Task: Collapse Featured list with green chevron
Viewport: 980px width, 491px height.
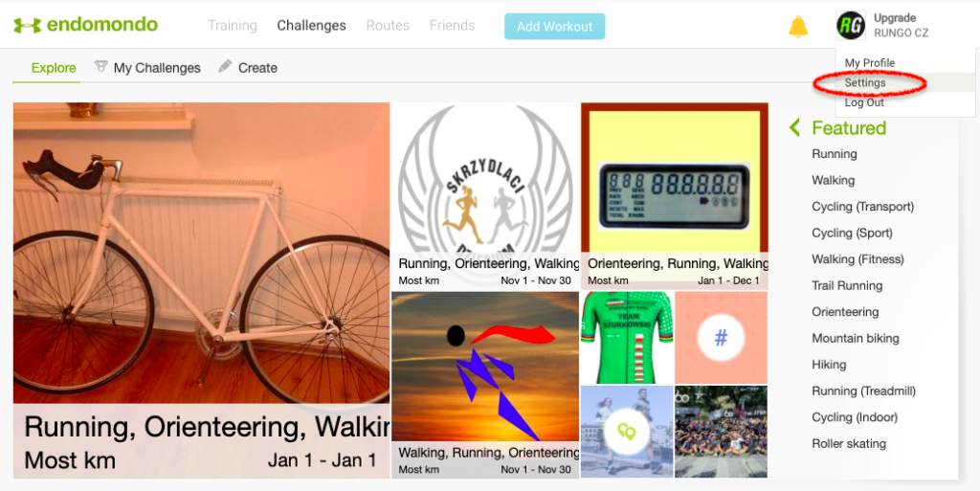Action: (794, 127)
